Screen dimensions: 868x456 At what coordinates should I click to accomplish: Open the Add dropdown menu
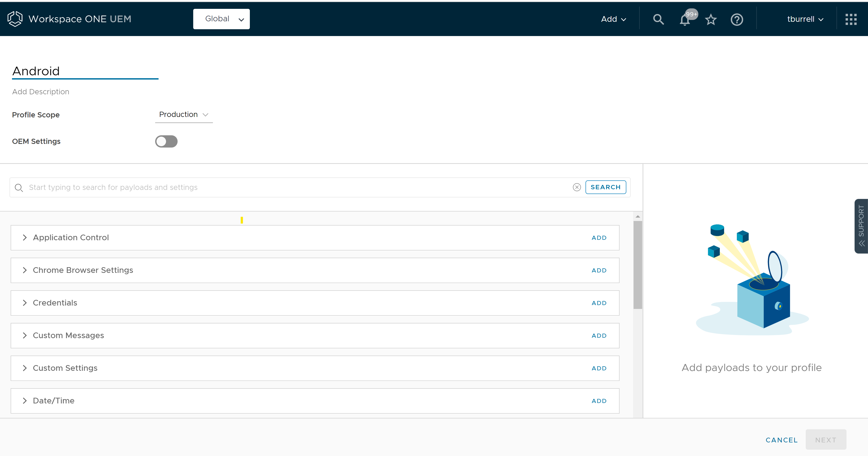614,19
